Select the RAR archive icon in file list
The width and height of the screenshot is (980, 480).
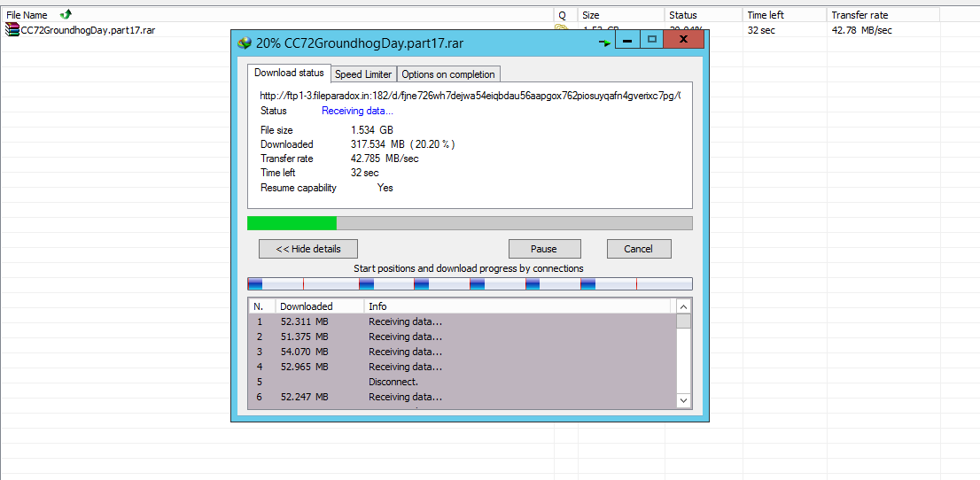(12, 29)
